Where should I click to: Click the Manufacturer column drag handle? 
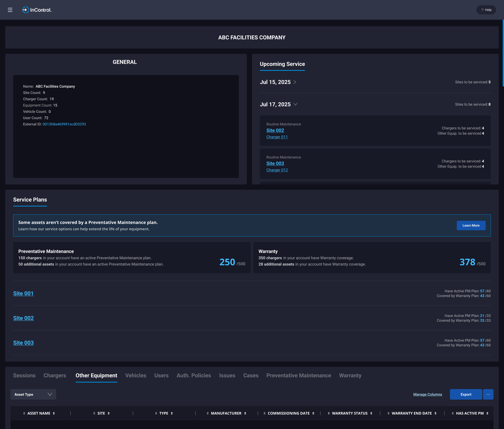pos(208,413)
